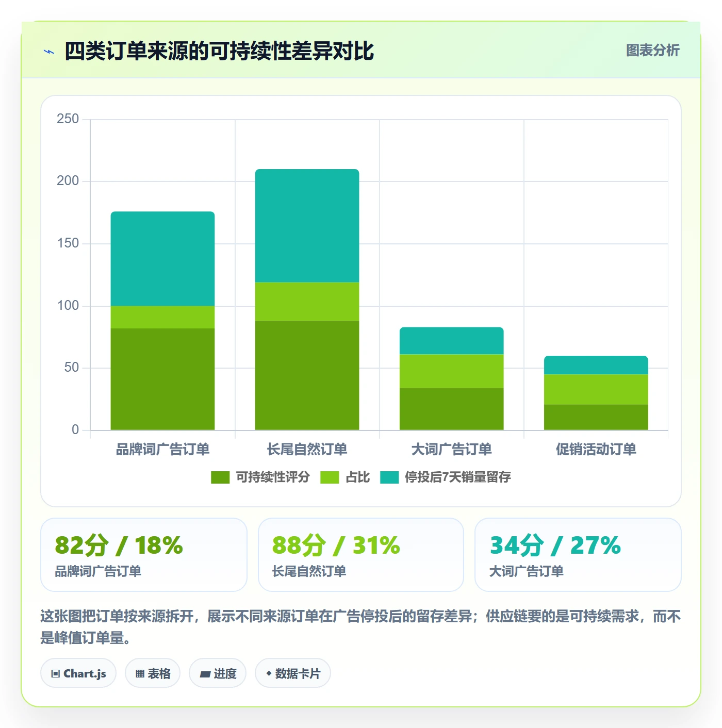
Task: Click the light green 占比 legend swatch
Action: [x=330, y=477]
